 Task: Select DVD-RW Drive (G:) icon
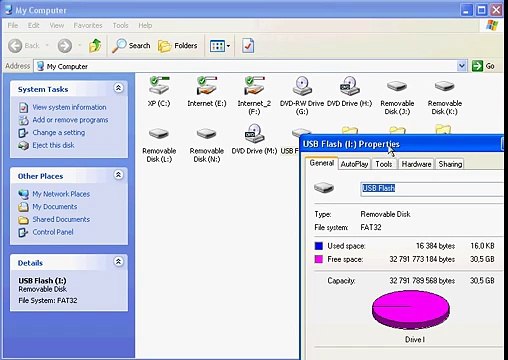[302, 95]
